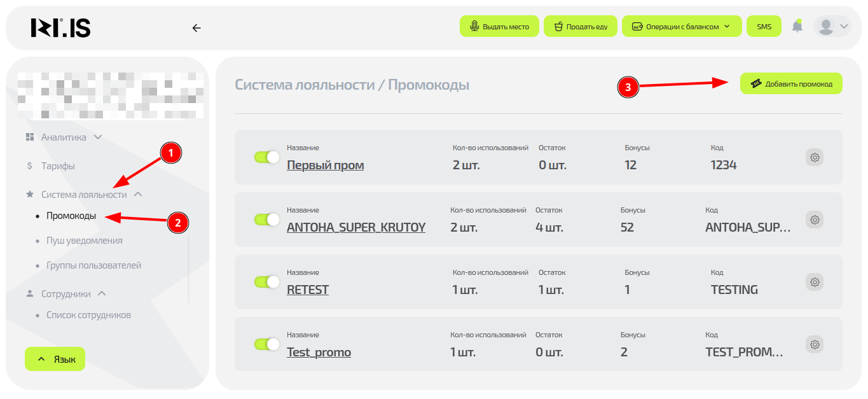Open settings gear for Test_promo
The image size is (868, 399).
coord(815,344)
